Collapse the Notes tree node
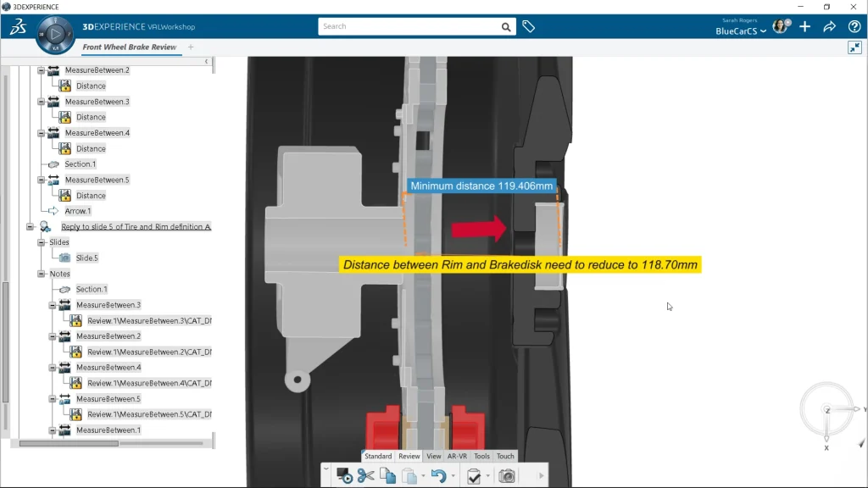This screenshot has width=868, height=488. click(x=42, y=274)
